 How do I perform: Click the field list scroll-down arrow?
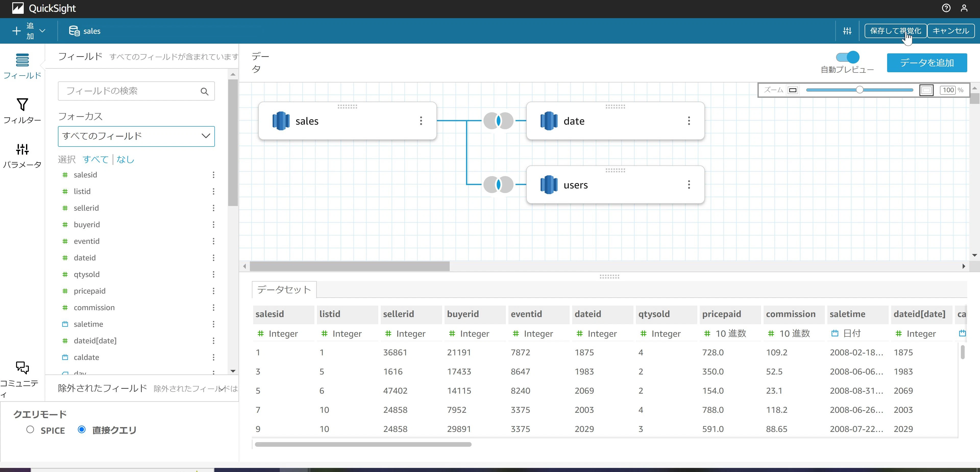(x=233, y=371)
